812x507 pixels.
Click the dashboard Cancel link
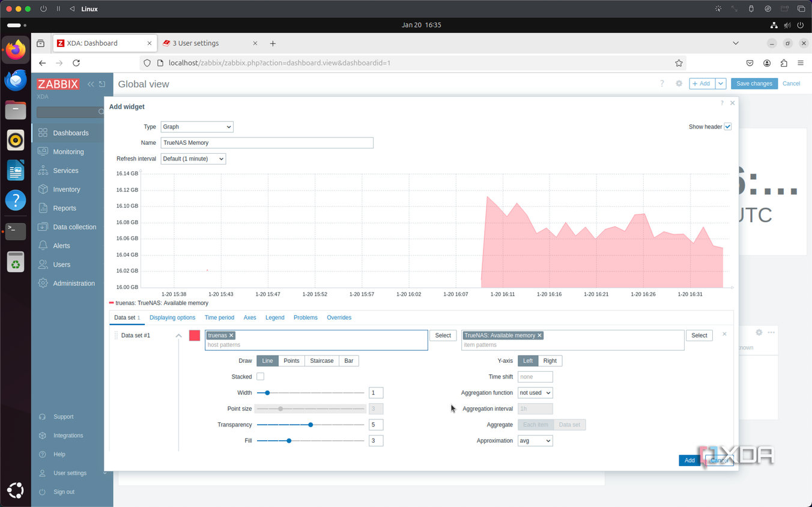click(x=791, y=83)
